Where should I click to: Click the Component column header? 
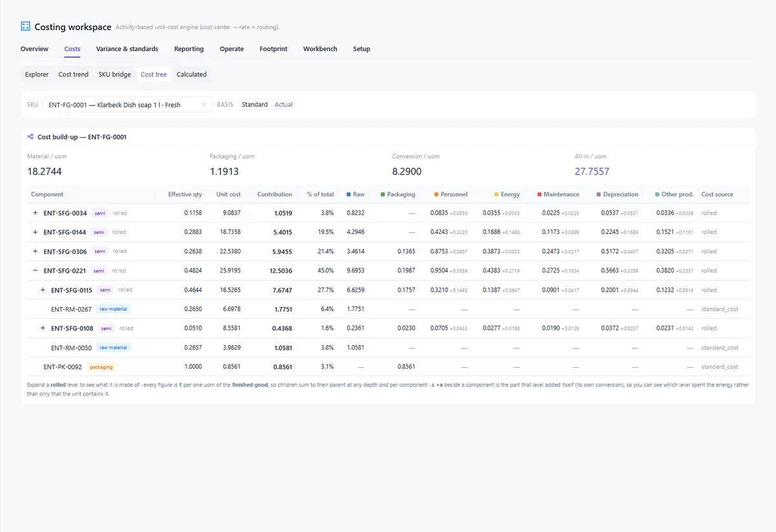(x=47, y=194)
